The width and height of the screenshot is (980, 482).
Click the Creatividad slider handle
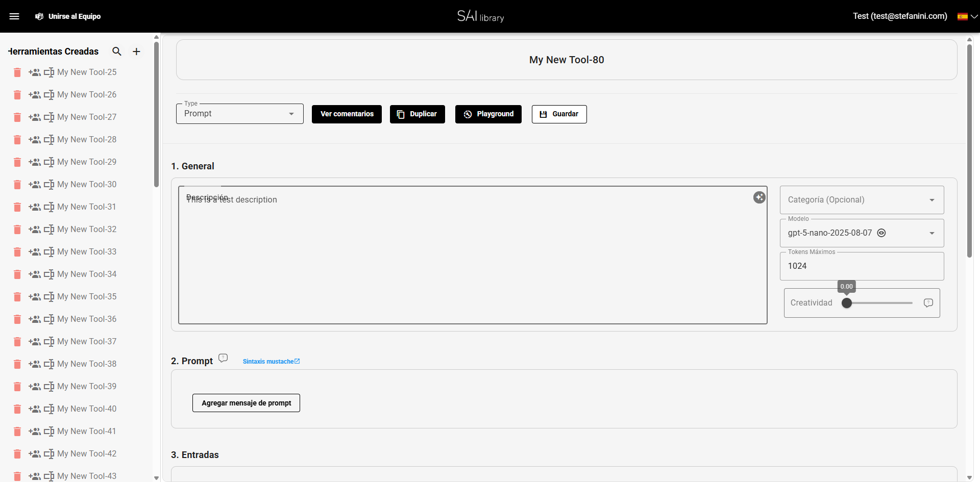click(x=847, y=303)
